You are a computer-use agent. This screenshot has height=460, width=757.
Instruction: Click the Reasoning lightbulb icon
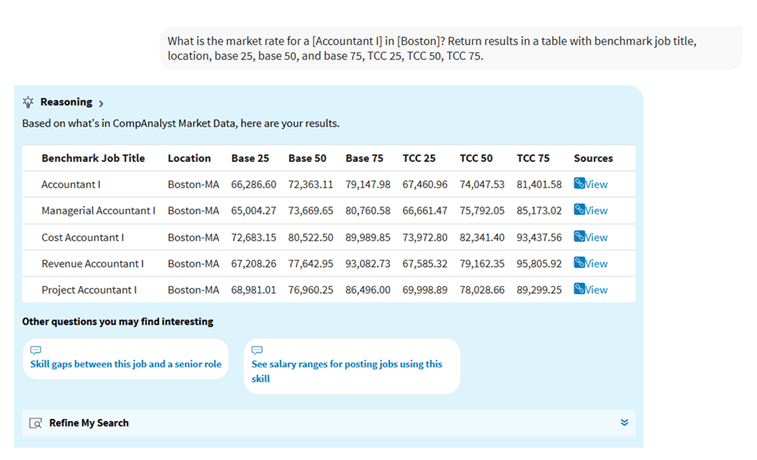click(x=28, y=102)
